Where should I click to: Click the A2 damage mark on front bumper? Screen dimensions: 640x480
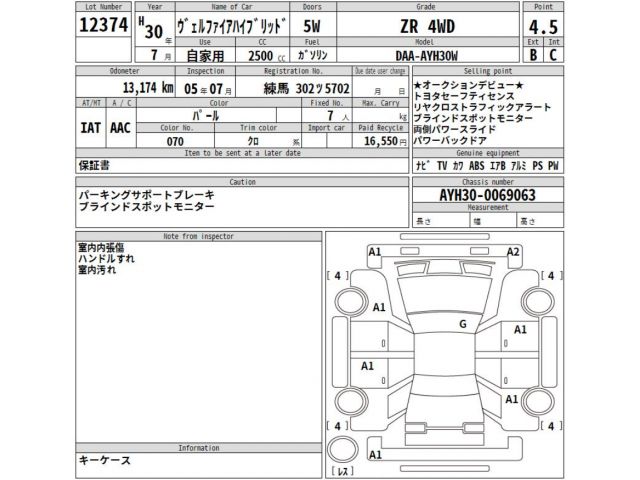(x=513, y=252)
